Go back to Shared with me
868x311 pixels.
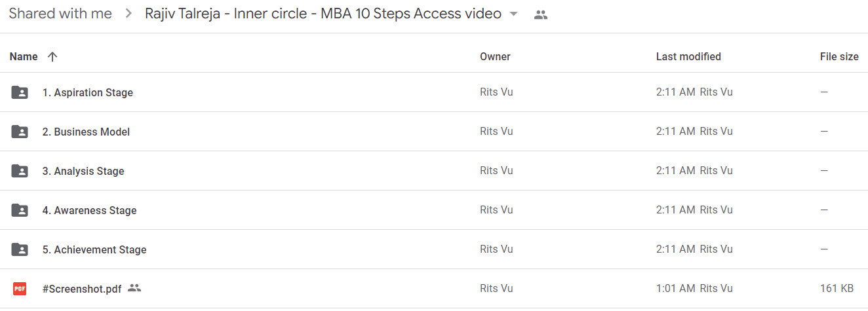(60, 14)
